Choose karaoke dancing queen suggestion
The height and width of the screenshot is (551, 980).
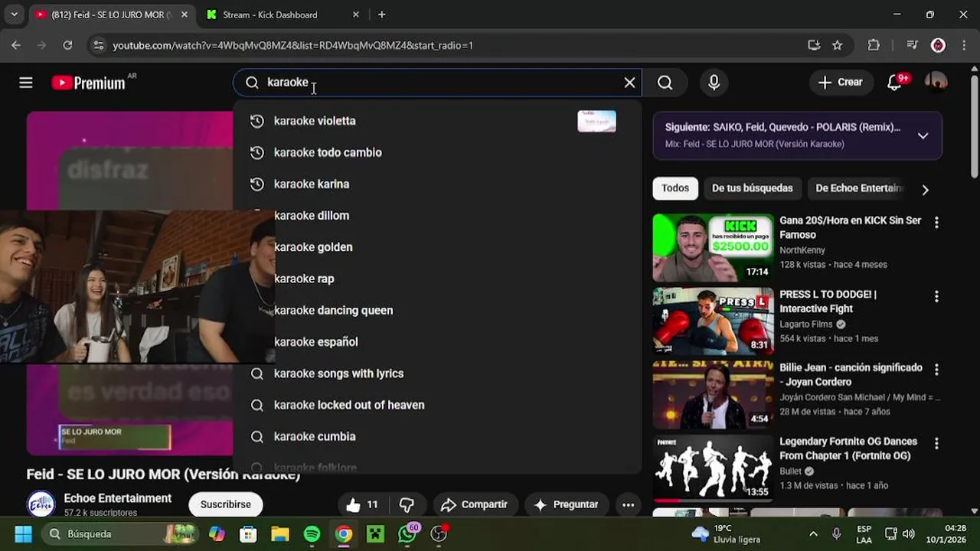436,310
